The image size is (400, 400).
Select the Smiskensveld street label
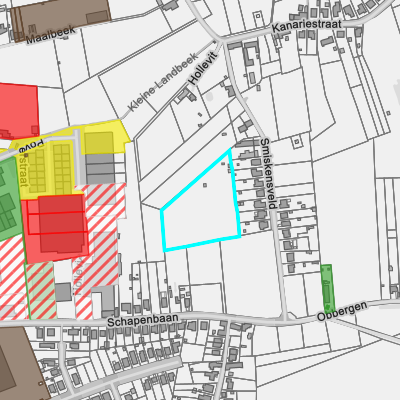269,174
